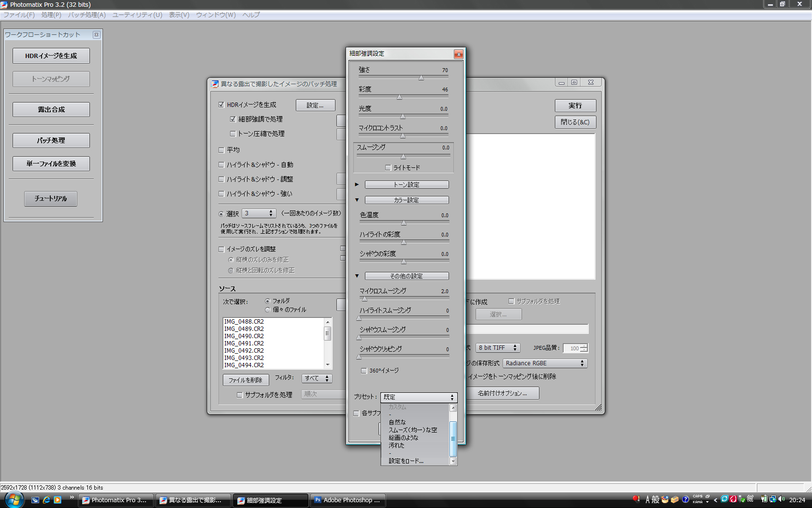Expand the トーン設定 section triangle
The height and width of the screenshot is (508, 812).
(x=357, y=184)
